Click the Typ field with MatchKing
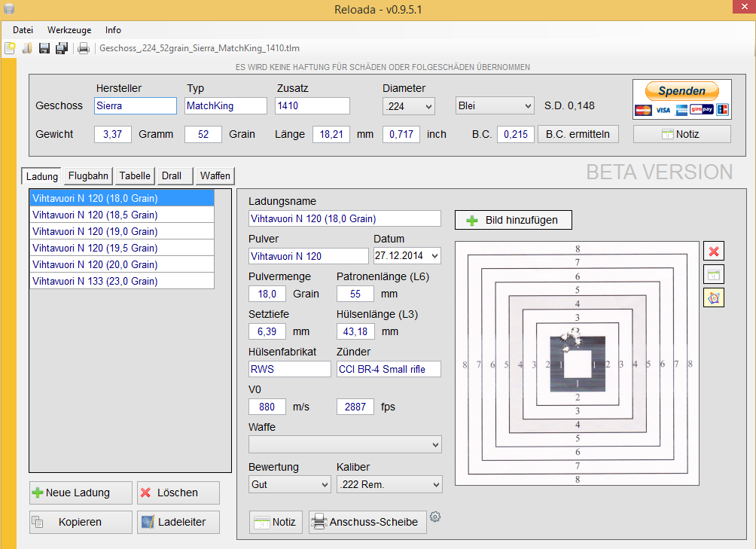The height and width of the screenshot is (549, 756). 226,105
